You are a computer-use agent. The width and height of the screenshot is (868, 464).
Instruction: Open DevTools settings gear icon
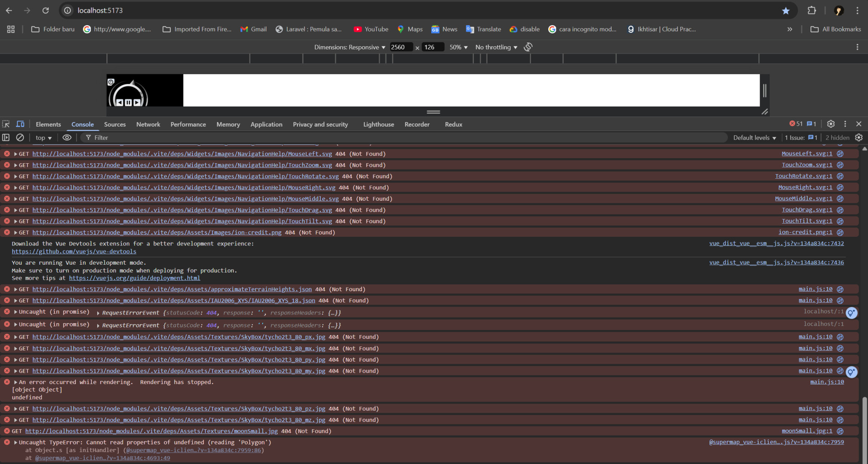(x=831, y=124)
